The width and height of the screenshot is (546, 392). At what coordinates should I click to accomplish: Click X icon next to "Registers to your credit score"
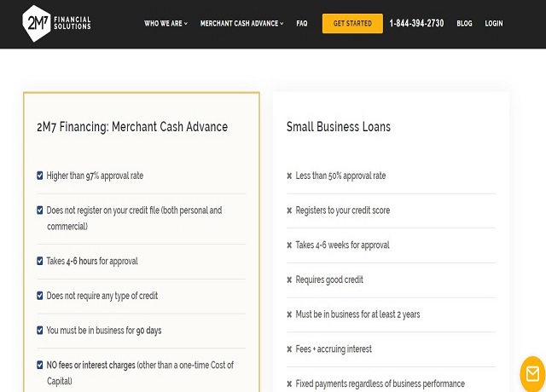tap(289, 210)
